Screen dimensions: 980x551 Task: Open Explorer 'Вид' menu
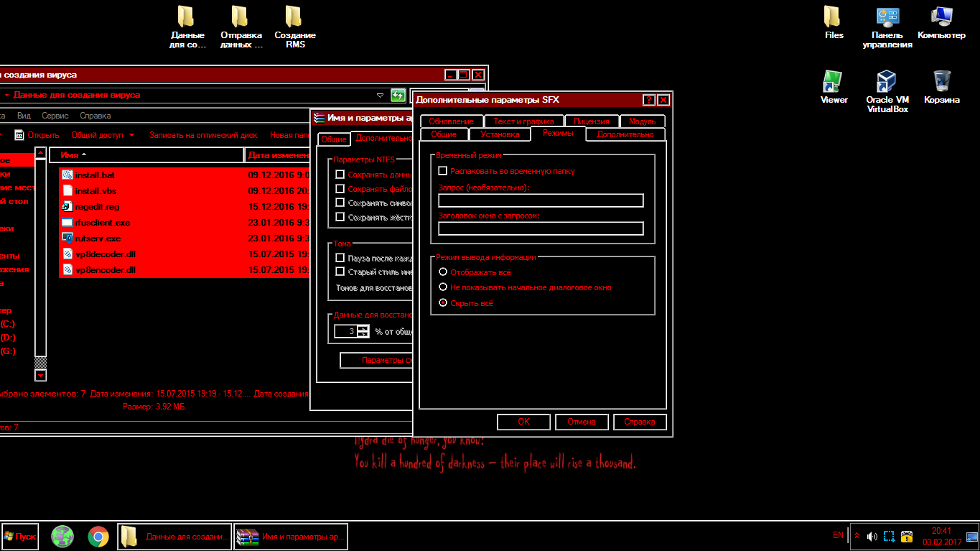pyautogui.click(x=24, y=116)
